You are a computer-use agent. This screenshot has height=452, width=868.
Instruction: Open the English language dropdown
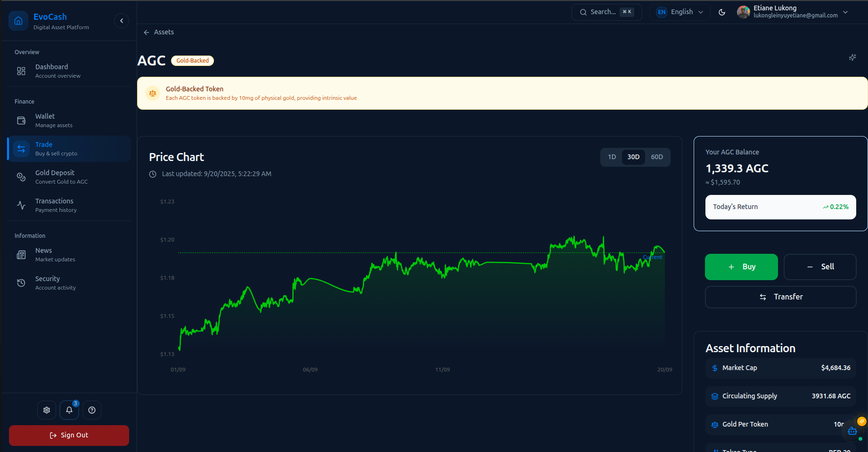680,12
